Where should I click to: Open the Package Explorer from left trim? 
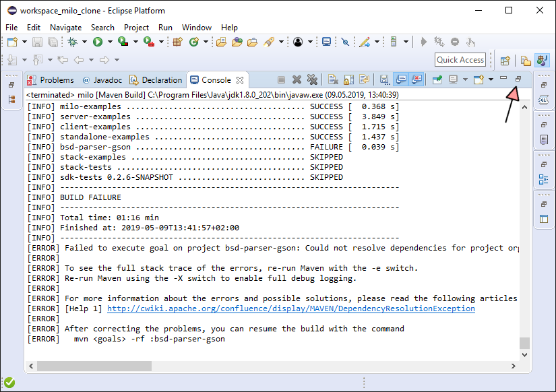[x=11, y=100]
